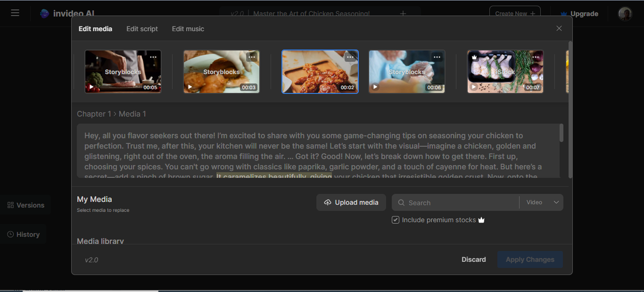Switch to the Edit media tab
The image size is (644, 292).
point(96,29)
